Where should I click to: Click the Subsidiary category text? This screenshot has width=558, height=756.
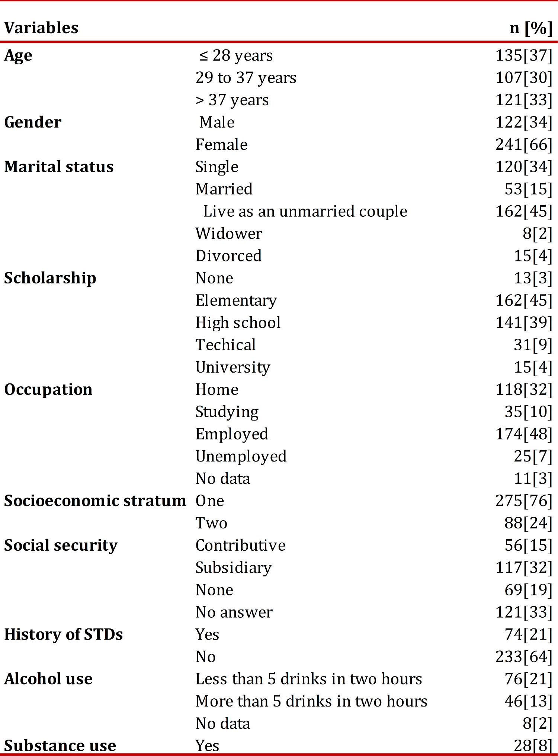point(234,568)
